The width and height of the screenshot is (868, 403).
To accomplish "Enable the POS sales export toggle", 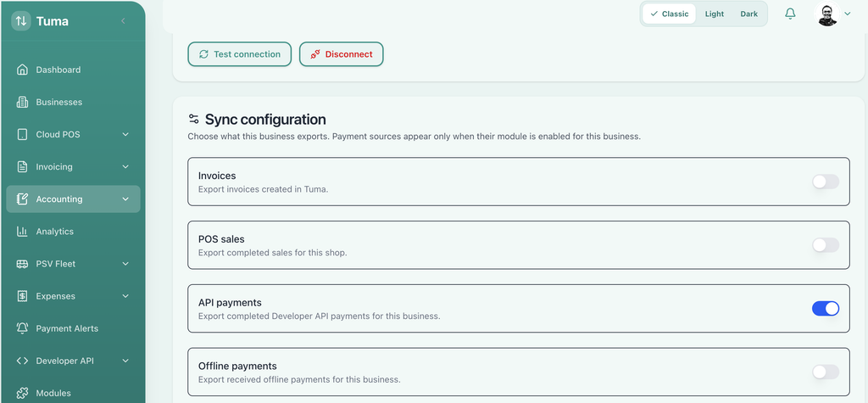I will click(x=826, y=245).
